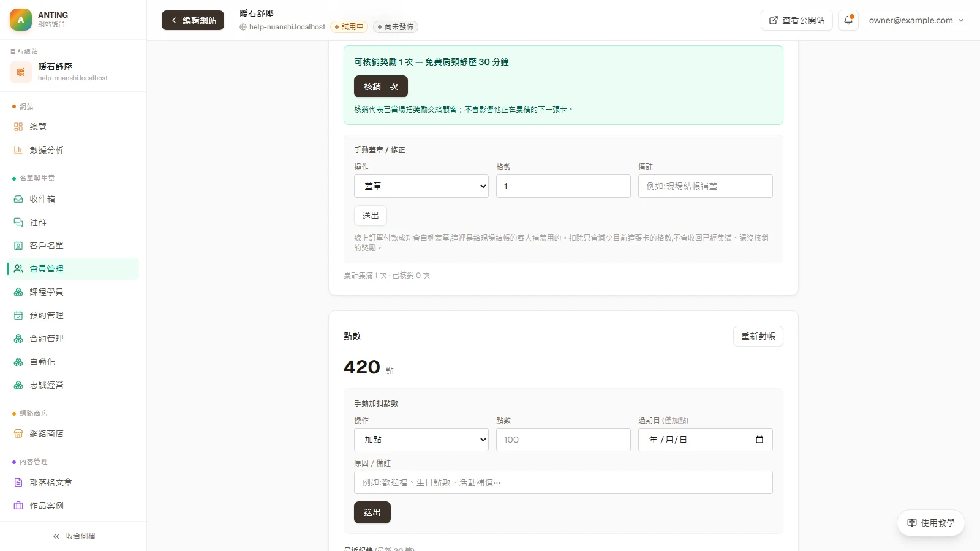The height and width of the screenshot is (551, 980).
Task: Click the 課程學員 icon in sidebar
Action: 18,292
